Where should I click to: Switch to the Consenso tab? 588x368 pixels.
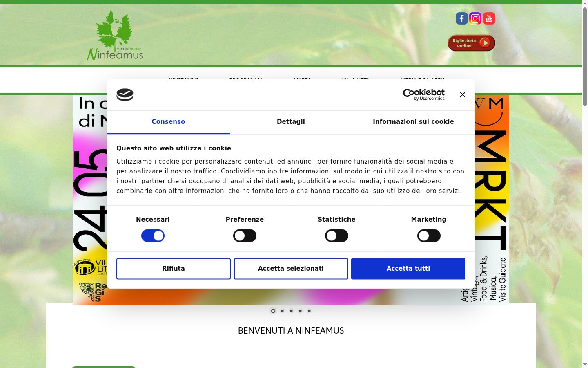pyautogui.click(x=168, y=122)
